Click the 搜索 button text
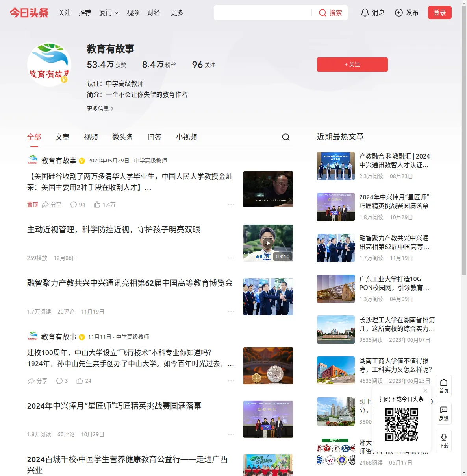 (x=336, y=13)
